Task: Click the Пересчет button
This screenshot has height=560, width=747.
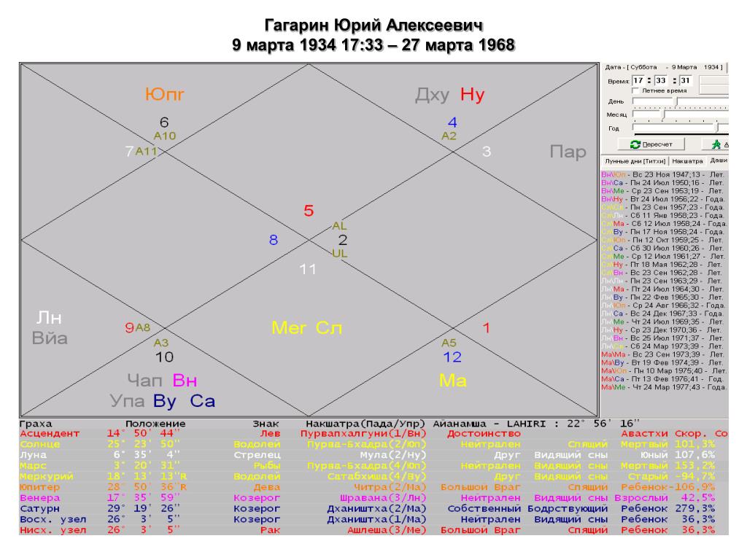Action: click(651, 144)
